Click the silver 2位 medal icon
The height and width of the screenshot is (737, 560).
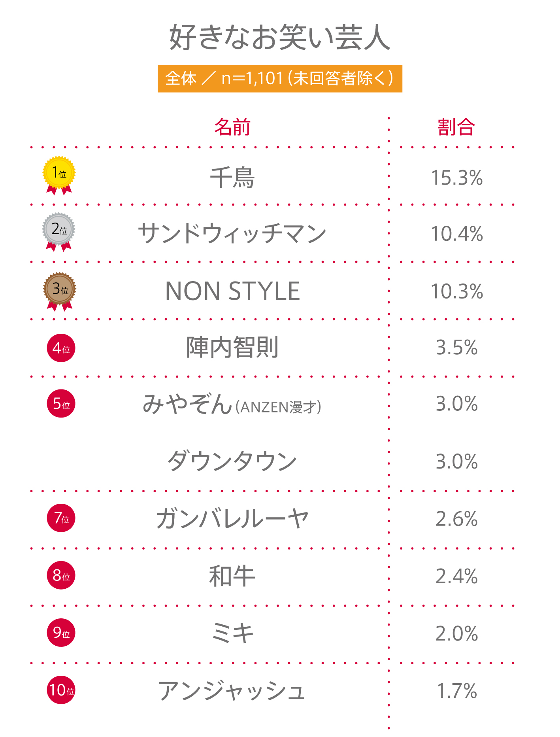click(59, 230)
